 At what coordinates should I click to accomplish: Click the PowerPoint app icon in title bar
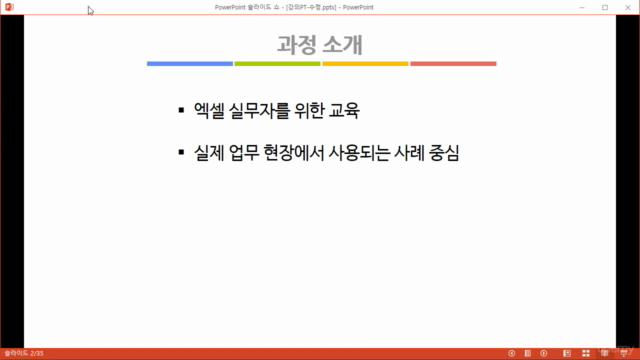tap(9, 7)
